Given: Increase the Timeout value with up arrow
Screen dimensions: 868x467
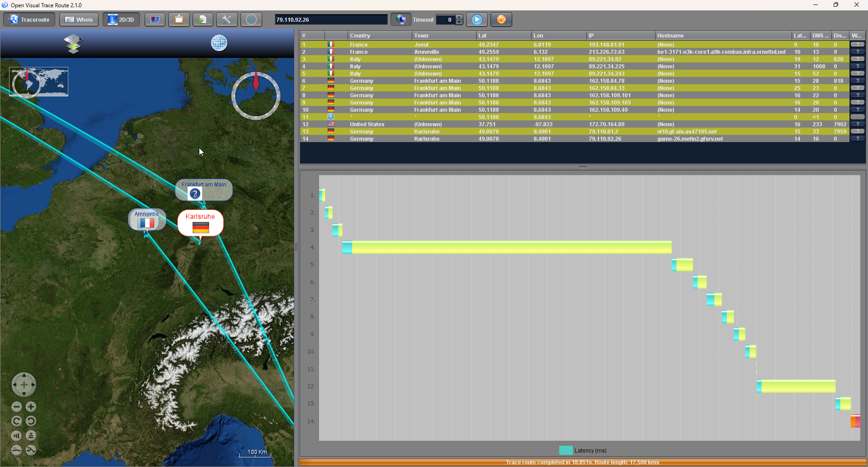Looking at the screenshot, I should tap(459, 17).
